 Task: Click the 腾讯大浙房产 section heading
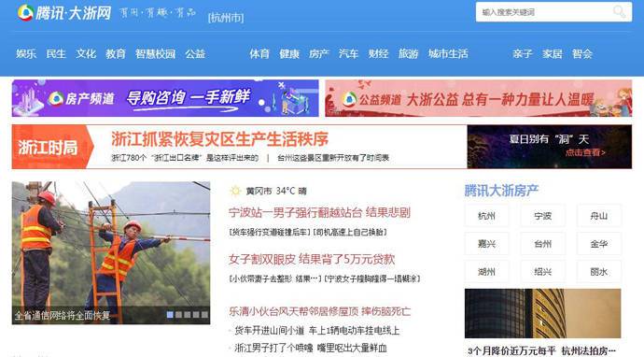point(501,191)
